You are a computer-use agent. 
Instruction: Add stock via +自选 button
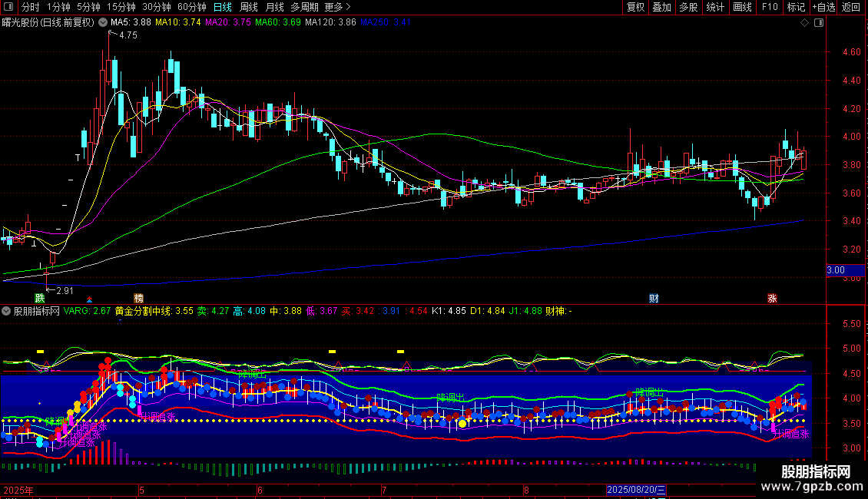[823, 7]
